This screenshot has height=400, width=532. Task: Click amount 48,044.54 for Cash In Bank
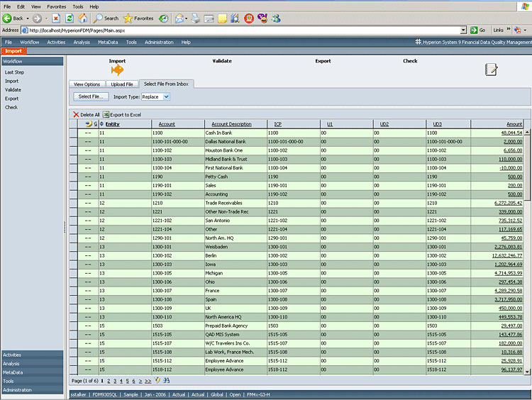click(x=511, y=133)
